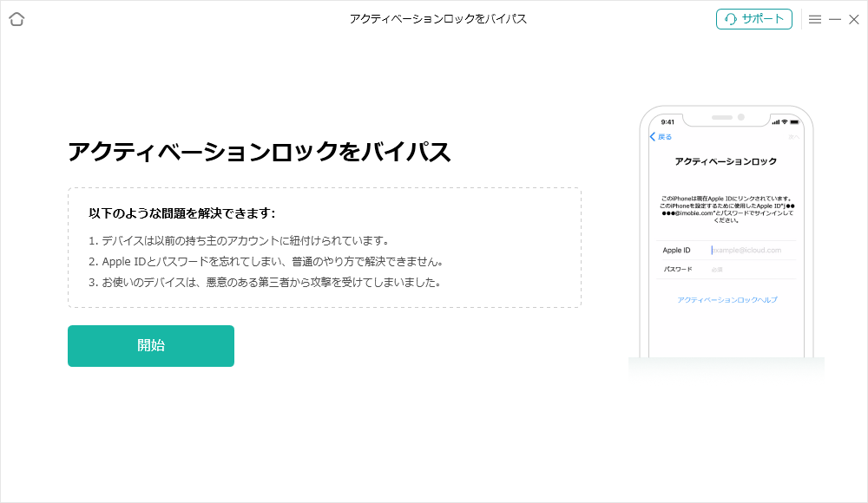Select item 3 about 悪意のある第三者から攻撃
The width and height of the screenshot is (868, 503).
(266, 282)
